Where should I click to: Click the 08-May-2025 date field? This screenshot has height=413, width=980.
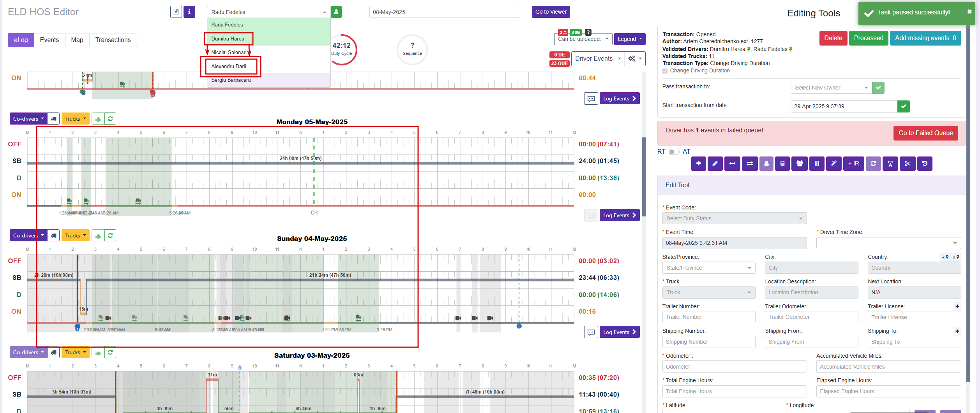[445, 12]
